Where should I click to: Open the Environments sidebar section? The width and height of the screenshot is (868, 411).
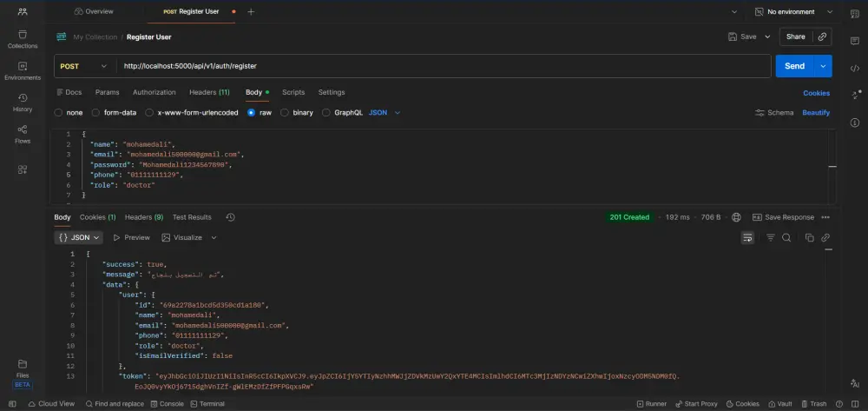[x=23, y=71]
